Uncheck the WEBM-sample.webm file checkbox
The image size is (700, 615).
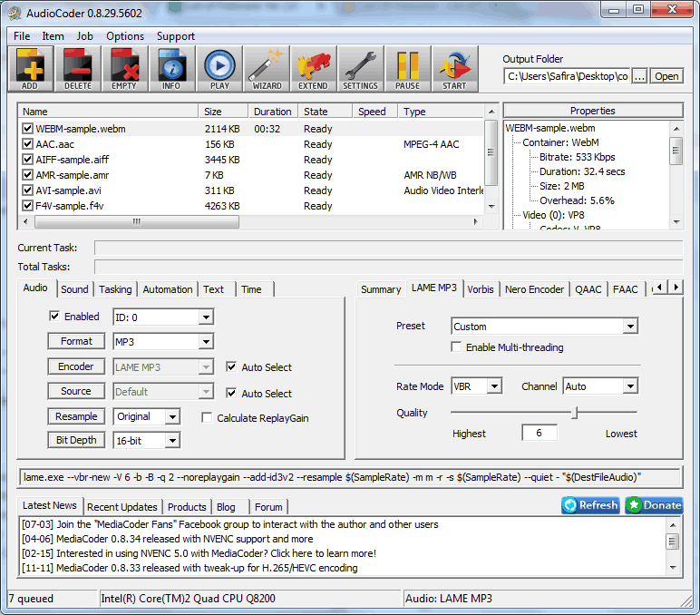(x=28, y=129)
